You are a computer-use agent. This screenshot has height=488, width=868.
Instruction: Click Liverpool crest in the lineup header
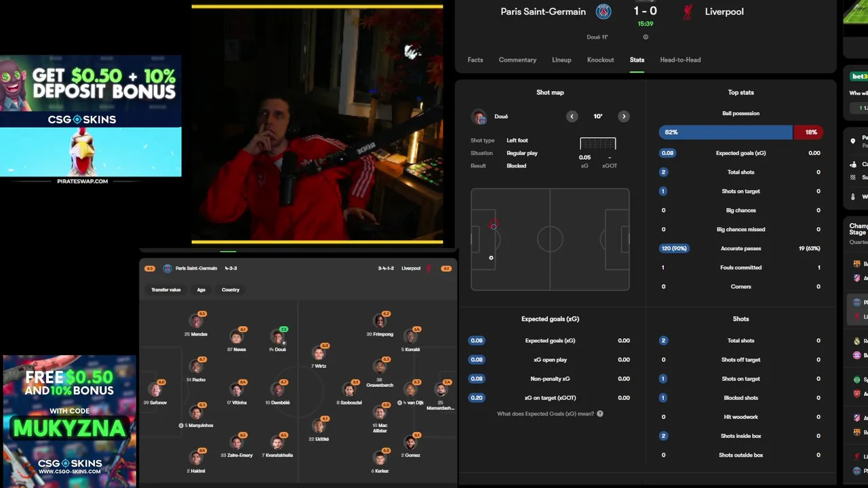pyautogui.click(x=429, y=268)
